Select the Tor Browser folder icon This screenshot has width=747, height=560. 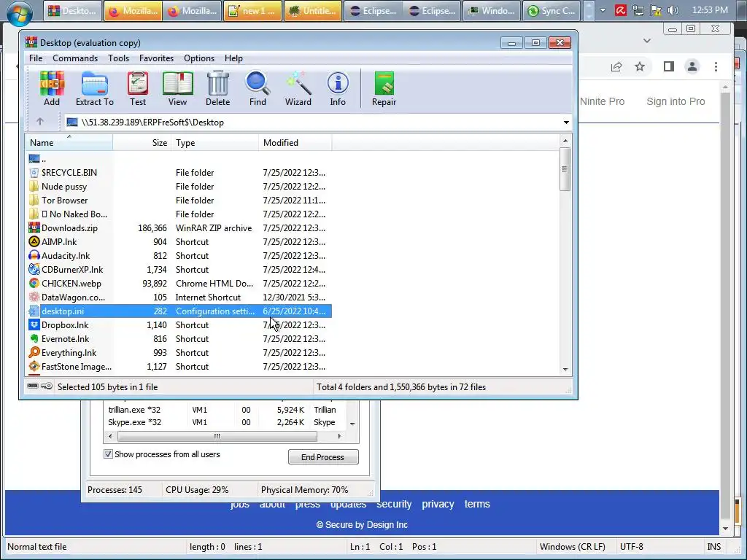[x=34, y=200]
